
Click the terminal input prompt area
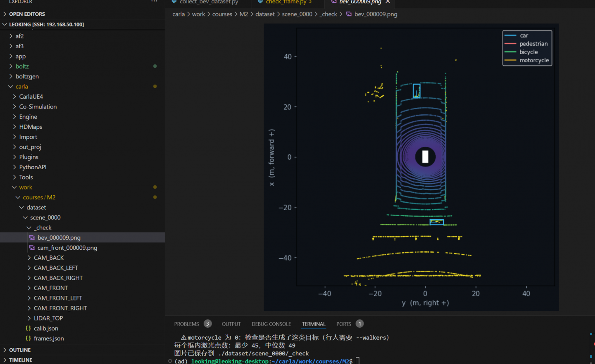(358, 361)
